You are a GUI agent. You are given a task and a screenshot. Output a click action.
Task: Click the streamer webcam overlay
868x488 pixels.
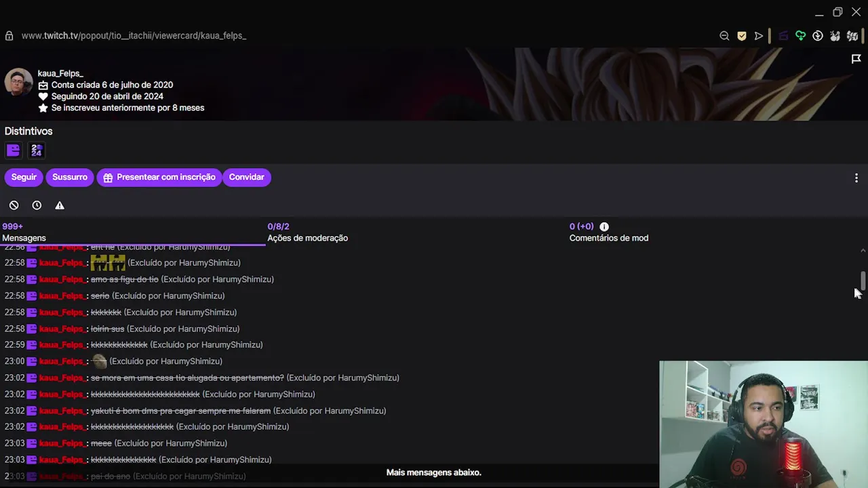tap(764, 424)
